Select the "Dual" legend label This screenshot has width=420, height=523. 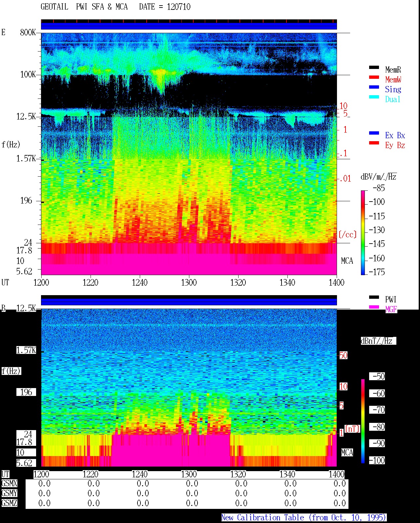point(393,99)
